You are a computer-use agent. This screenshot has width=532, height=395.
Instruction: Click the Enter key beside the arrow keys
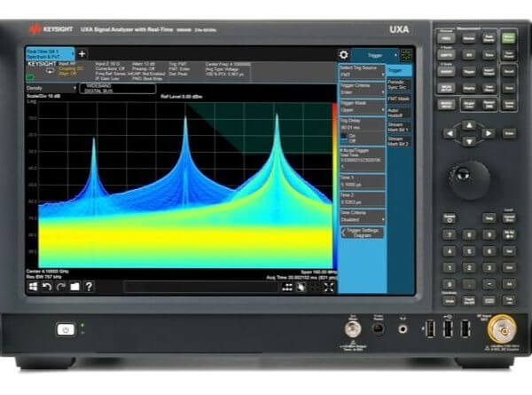(x=509, y=133)
